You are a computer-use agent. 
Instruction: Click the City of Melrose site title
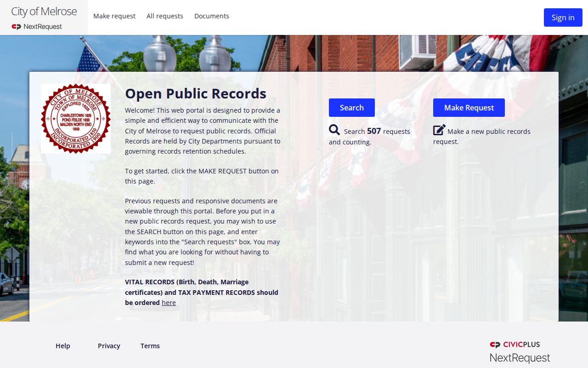coord(44,11)
